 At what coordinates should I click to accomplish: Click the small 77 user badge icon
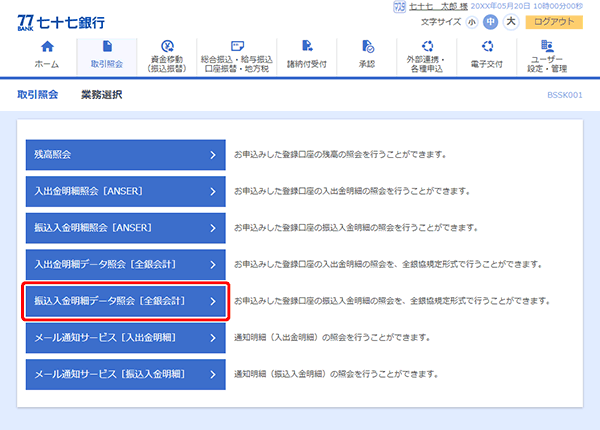click(x=399, y=7)
